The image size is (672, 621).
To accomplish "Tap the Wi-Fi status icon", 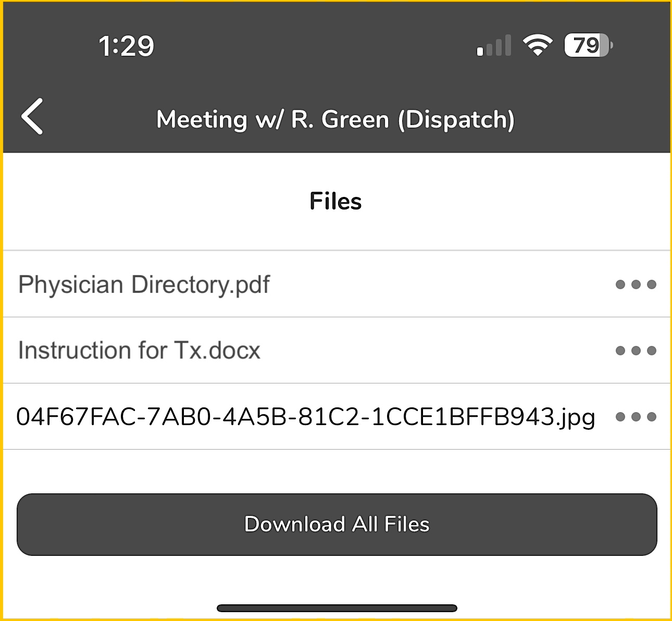I will tap(538, 45).
